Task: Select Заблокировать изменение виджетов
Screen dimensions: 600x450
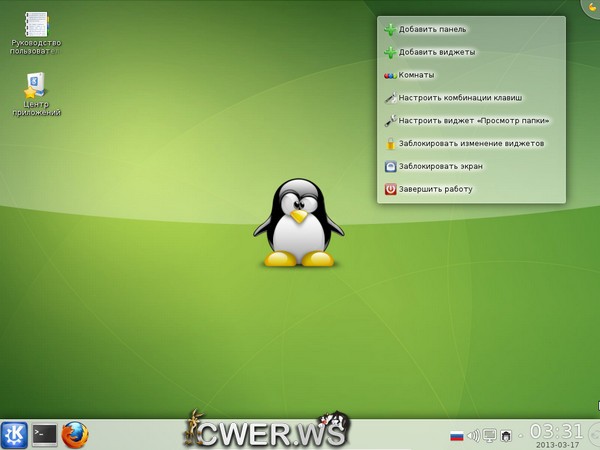Action: point(471,144)
